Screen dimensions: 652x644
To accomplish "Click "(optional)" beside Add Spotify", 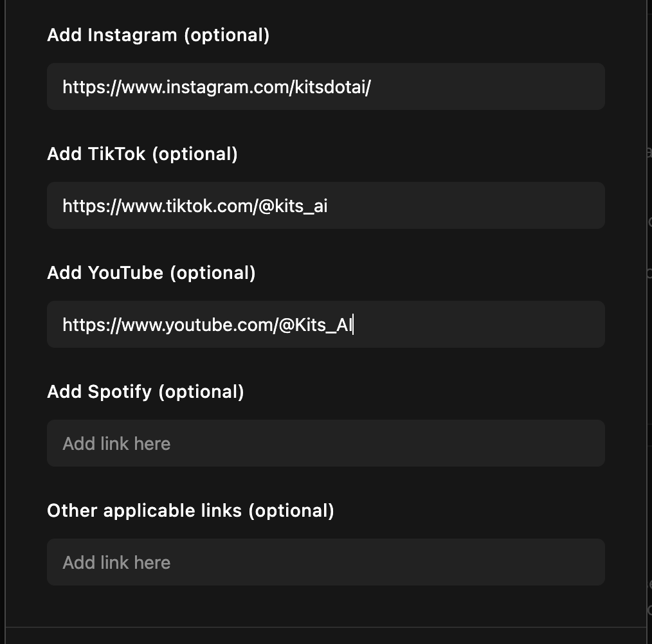I will pos(201,391).
